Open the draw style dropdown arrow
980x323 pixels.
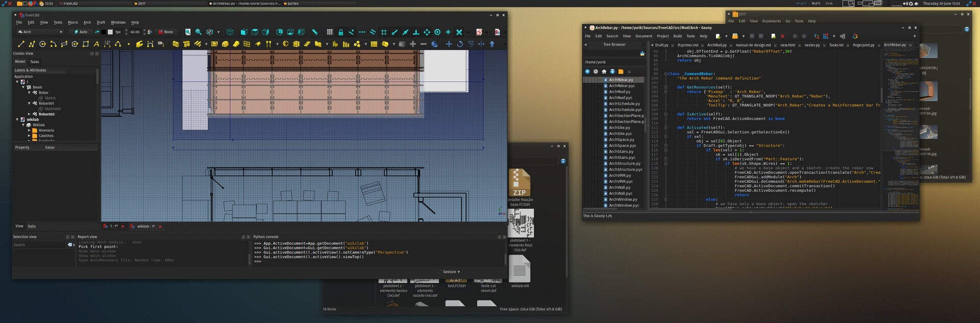218,32
